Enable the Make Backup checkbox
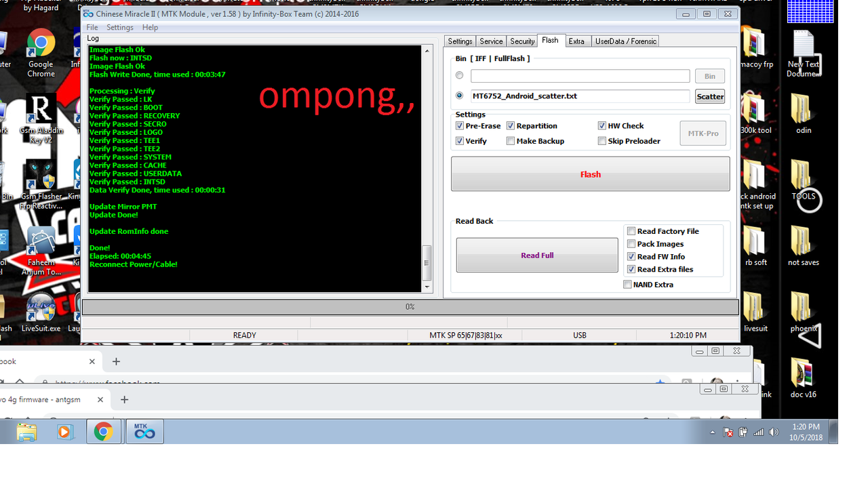 coord(511,141)
